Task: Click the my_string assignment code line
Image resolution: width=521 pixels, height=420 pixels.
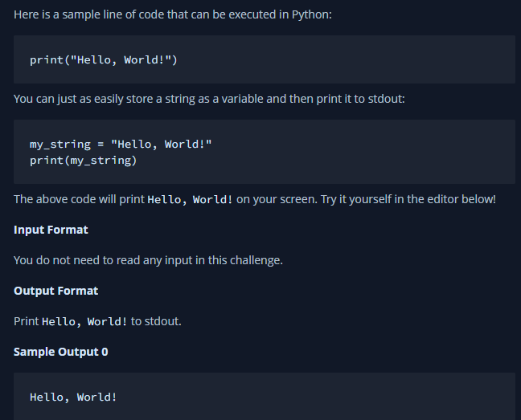Action: [x=121, y=145]
